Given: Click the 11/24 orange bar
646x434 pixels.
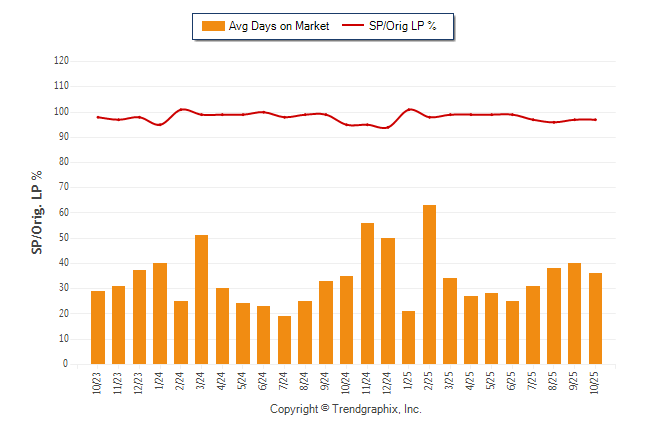Looking at the screenshot, I should tap(367, 294).
